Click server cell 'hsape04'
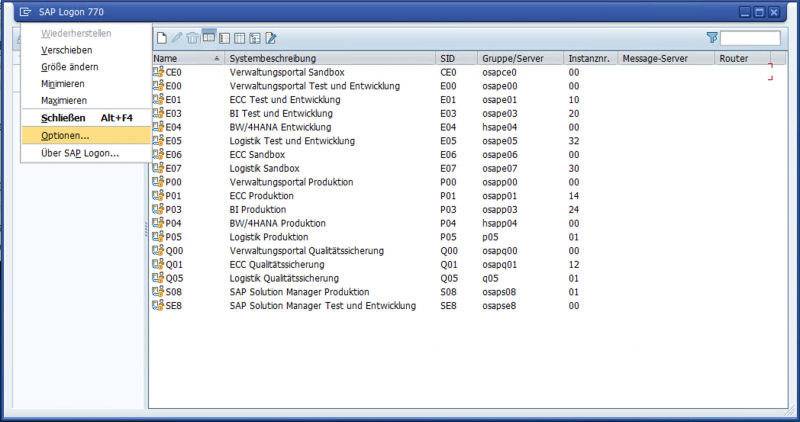Screen dimensions: 800x422 point(500,128)
